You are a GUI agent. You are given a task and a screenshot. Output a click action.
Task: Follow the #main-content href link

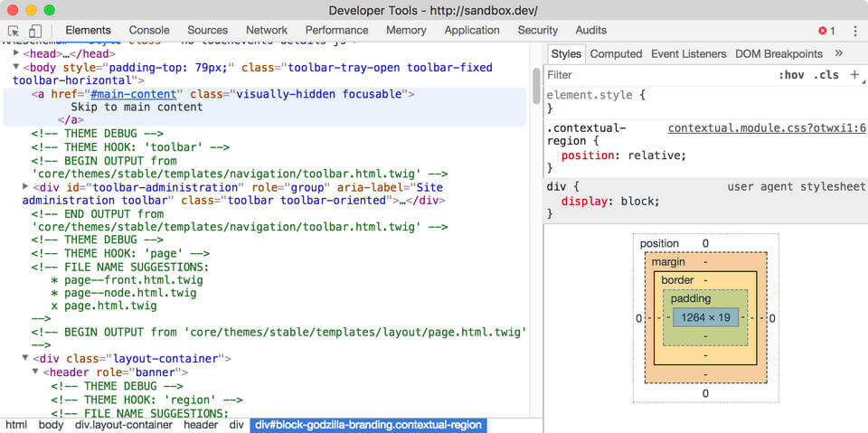coord(134,94)
